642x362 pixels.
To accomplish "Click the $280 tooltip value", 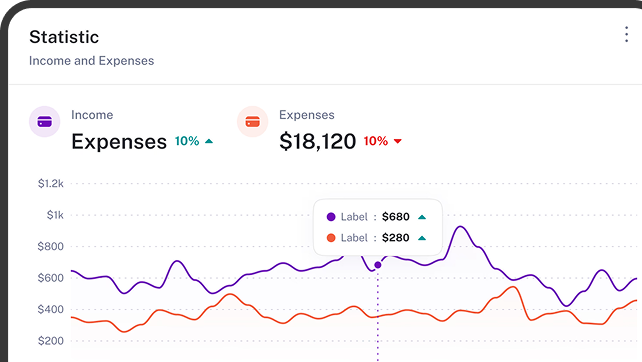I will pos(396,238).
